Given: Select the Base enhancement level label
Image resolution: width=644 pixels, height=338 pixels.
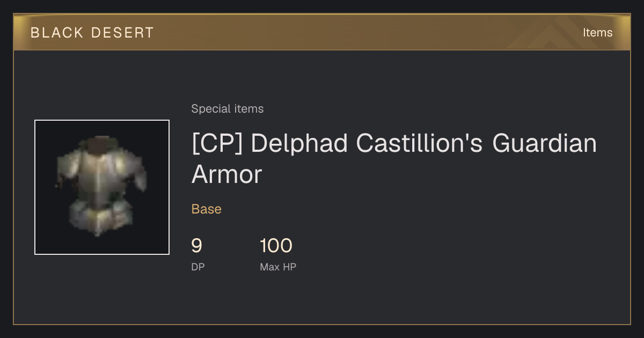Looking at the screenshot, I should [x=207, y=209].
